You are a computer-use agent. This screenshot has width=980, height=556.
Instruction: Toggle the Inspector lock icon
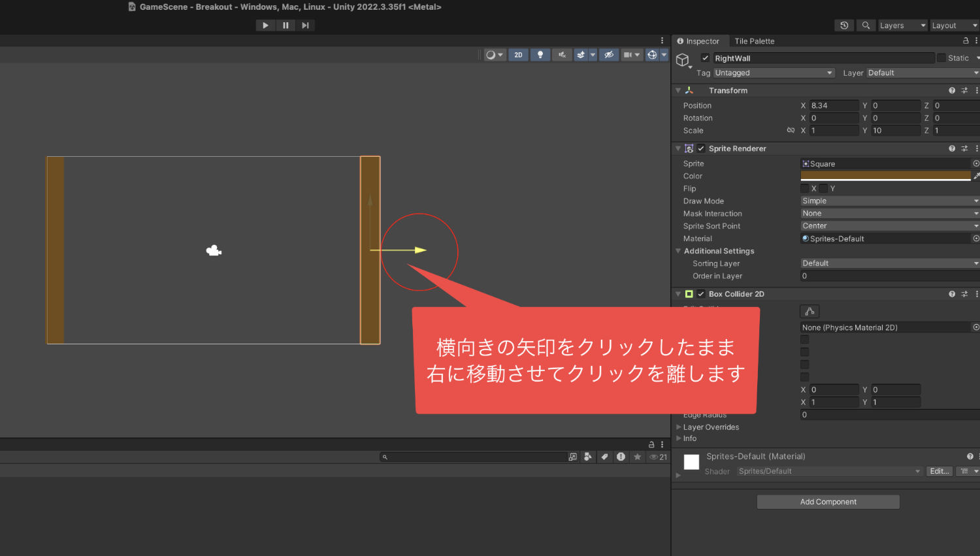click(966, 41)
